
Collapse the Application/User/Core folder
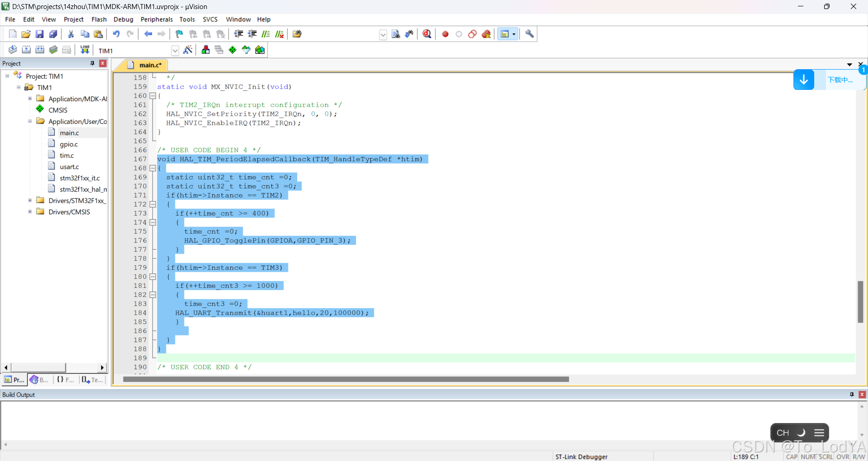30,121
